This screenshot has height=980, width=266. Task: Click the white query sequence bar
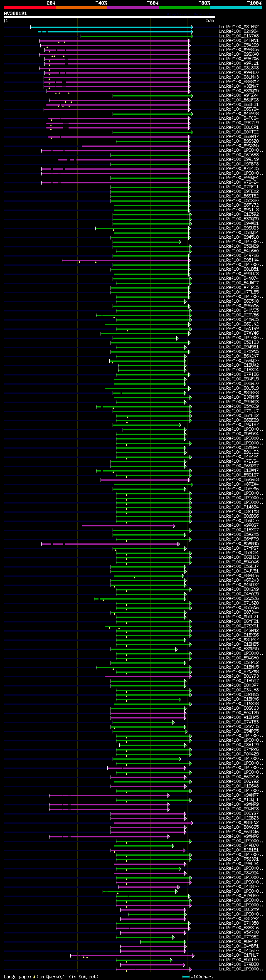click(x=110, y=17)
